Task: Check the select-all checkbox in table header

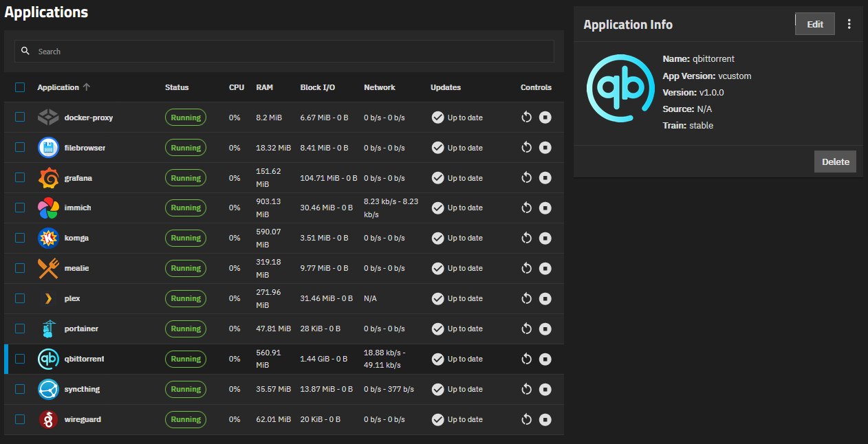Action: point(19,87)
